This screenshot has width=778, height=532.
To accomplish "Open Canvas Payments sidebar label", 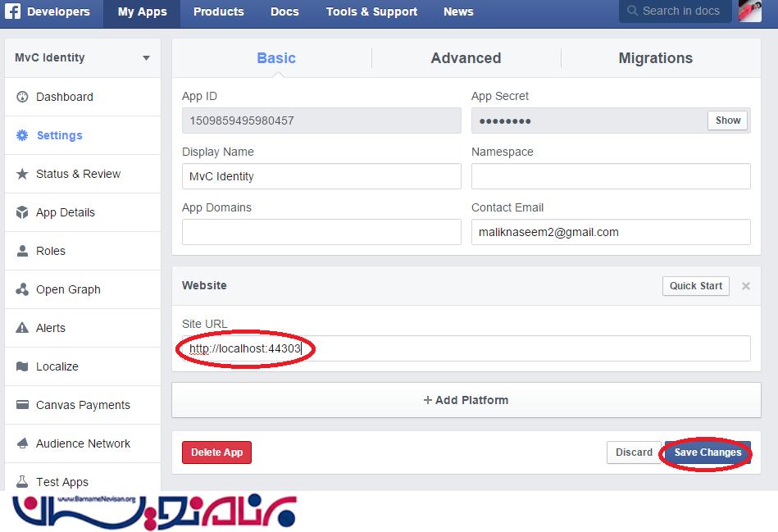I will pos(83,405).
